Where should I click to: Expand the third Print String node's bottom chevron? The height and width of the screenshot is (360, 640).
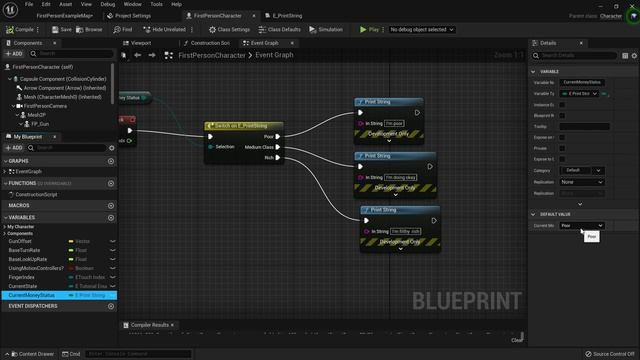pos(400,249)
